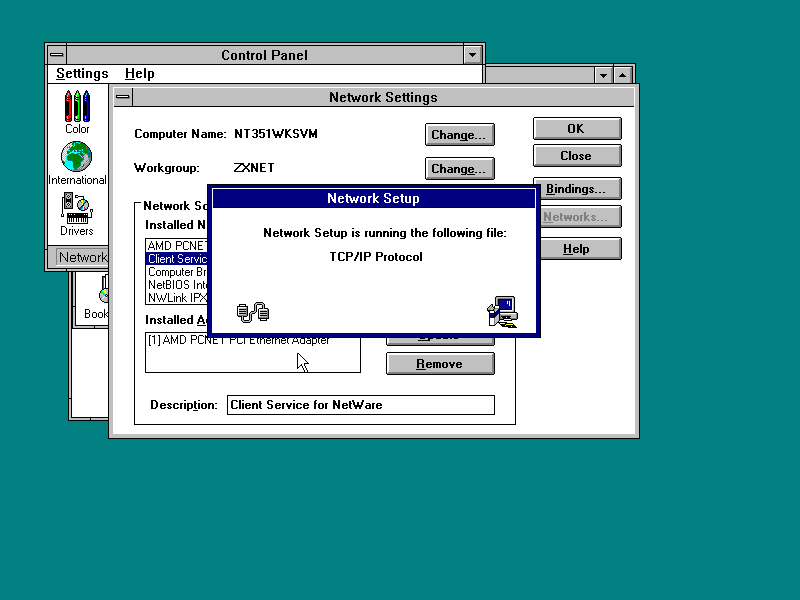800x600 pixels.
Task: Select NWLink IPX entry in list
Action: coord(177,297)
